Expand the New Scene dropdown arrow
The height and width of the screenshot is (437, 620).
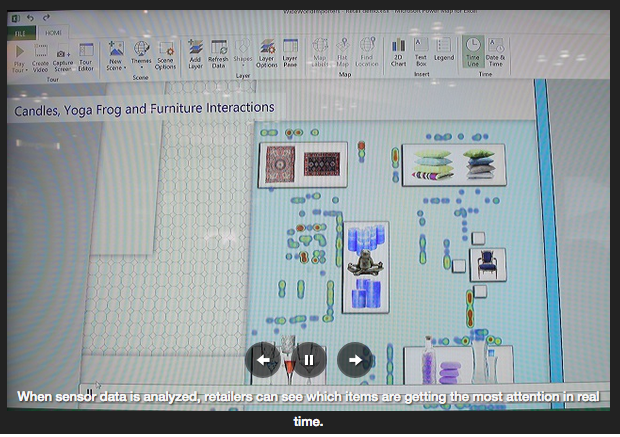[x=125, y=68]
